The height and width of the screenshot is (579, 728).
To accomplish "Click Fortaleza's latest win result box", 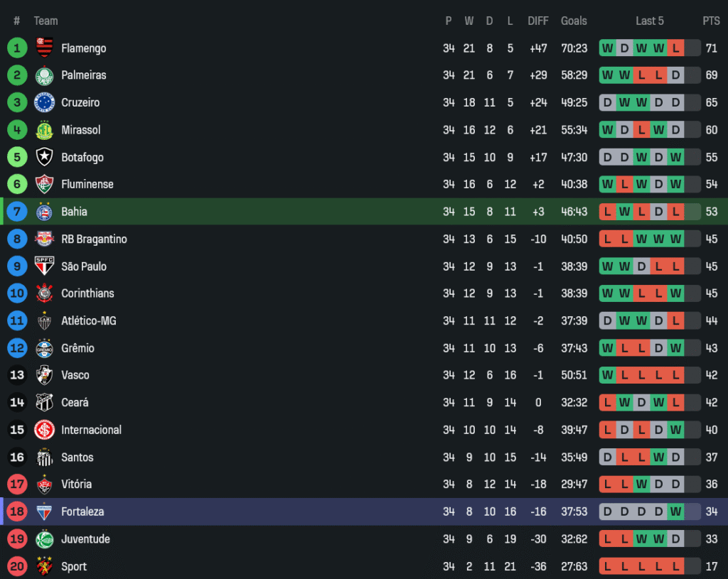I will pos(675,512).
